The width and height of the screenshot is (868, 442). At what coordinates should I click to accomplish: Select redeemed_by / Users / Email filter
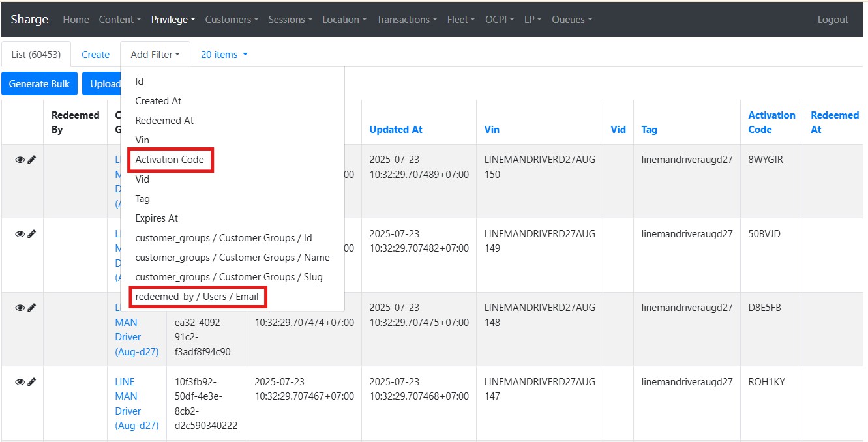click(197, 297)
